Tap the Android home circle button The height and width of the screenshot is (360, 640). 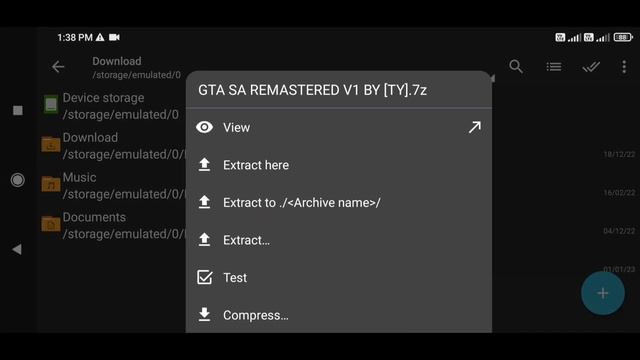point(18,180)
